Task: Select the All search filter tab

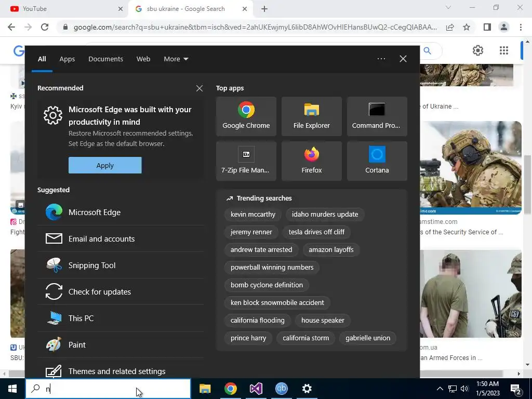Action: click(x=42, y=59)
